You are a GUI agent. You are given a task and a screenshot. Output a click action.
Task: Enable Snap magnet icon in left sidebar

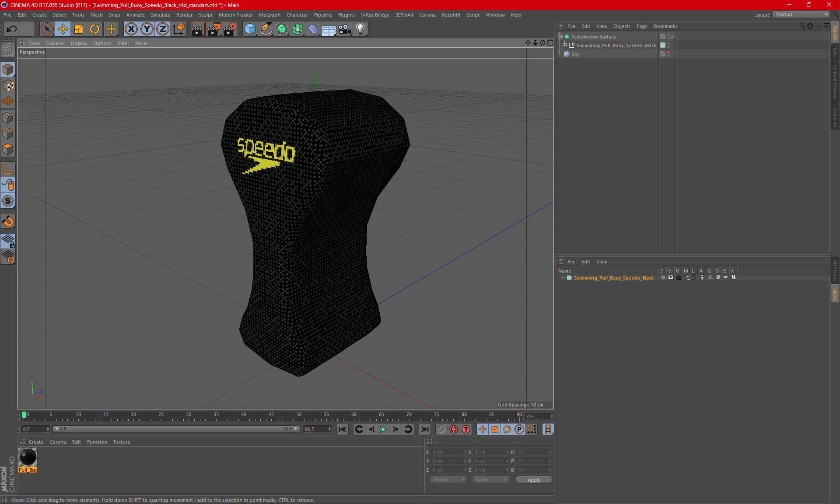pos(8,221)
